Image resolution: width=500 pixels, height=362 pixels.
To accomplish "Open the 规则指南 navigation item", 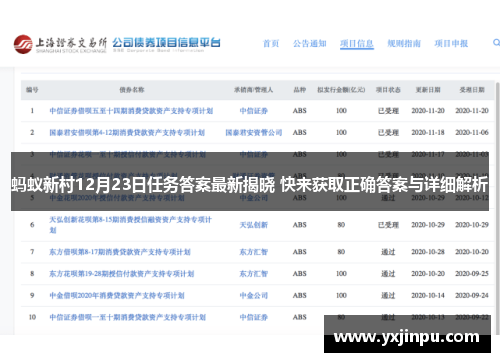I will (x=404, y=44).
